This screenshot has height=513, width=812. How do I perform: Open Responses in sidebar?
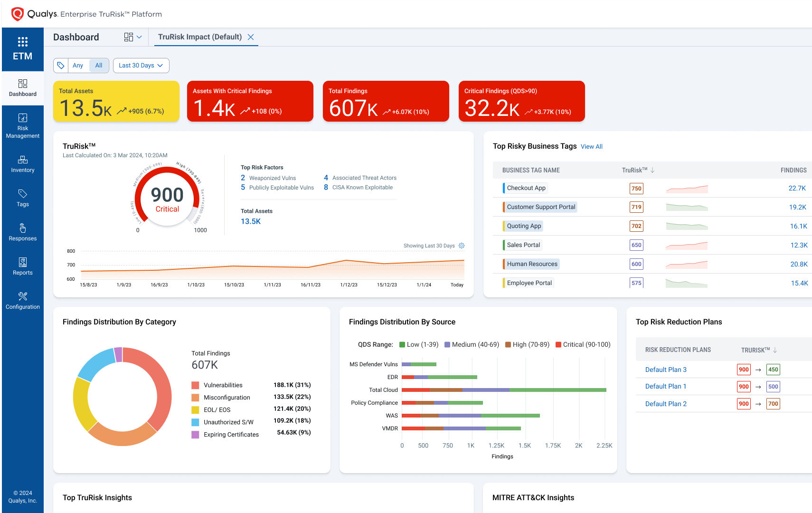click(x=22, y=232)
